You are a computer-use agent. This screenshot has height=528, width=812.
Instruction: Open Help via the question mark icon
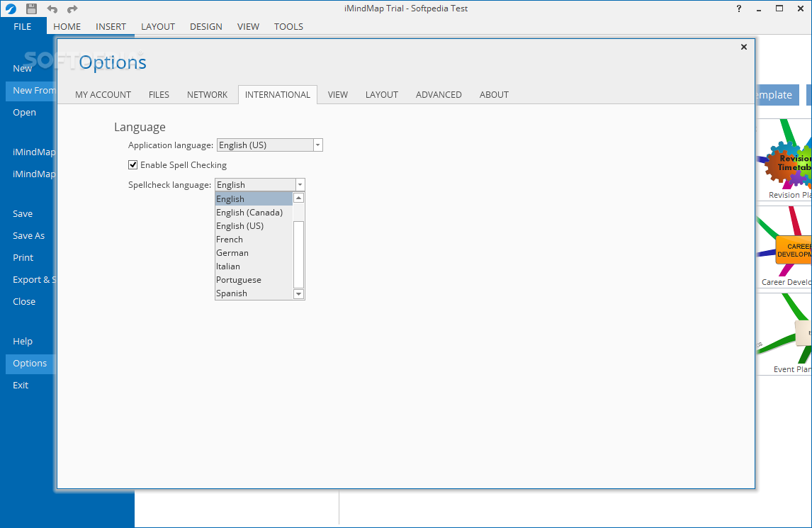point(739,9)
